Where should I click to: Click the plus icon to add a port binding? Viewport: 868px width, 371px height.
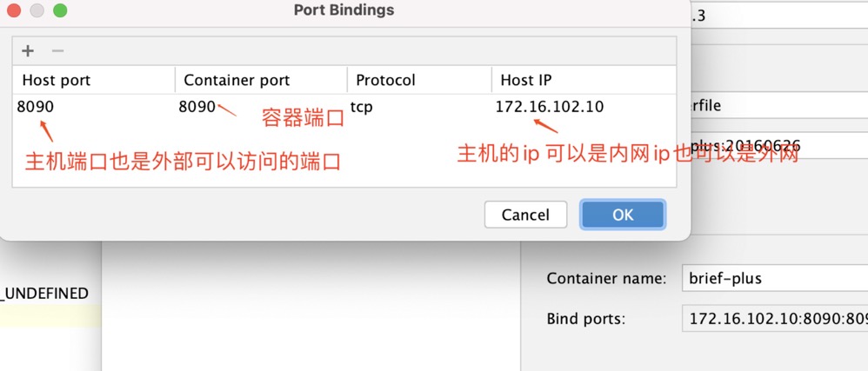(28, 50)
